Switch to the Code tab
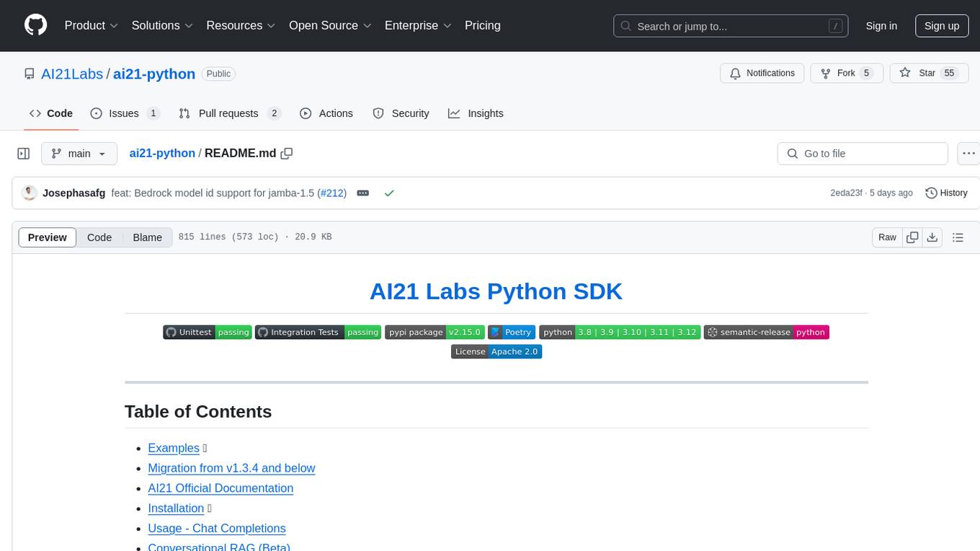The image size is (980, 551). pos(51,113)
